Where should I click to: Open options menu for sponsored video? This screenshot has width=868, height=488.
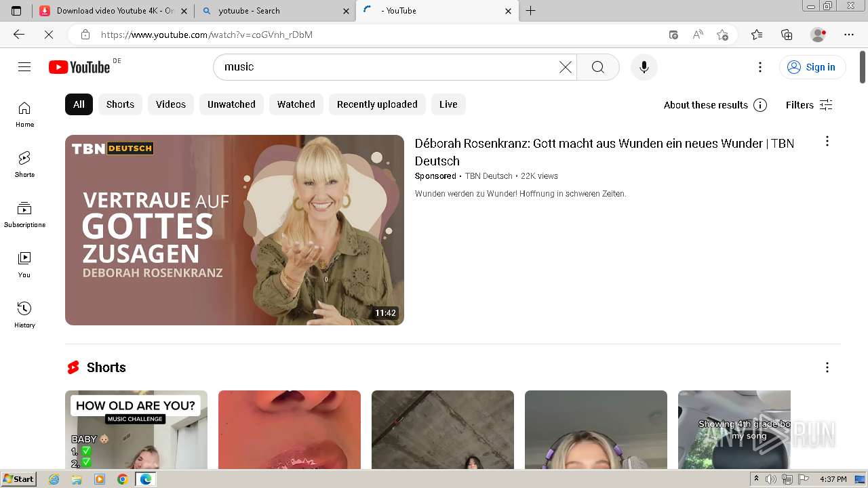tap(827, 141)
